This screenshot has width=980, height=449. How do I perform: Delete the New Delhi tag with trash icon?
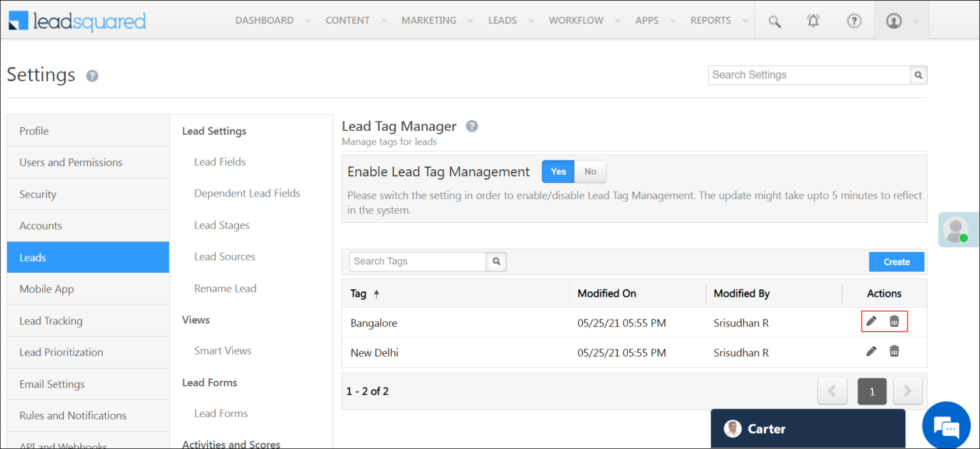(x=895, y=351)
